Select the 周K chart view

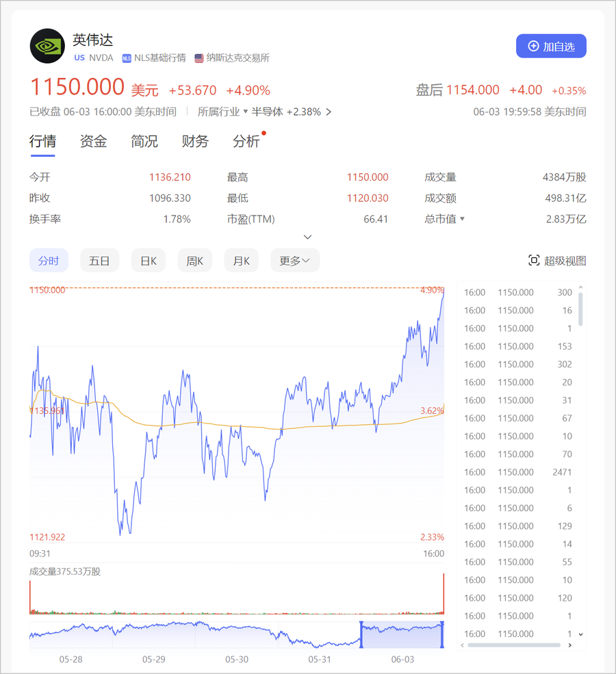[195, 261]
